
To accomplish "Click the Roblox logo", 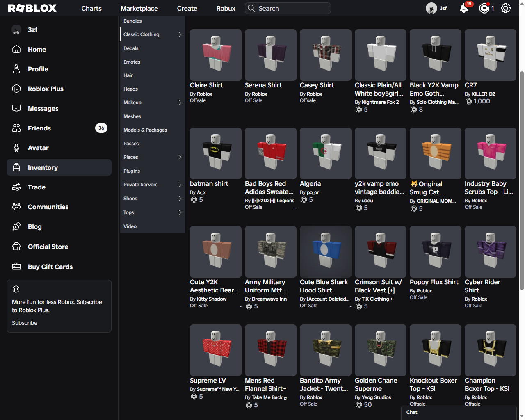I will [32, 8].
